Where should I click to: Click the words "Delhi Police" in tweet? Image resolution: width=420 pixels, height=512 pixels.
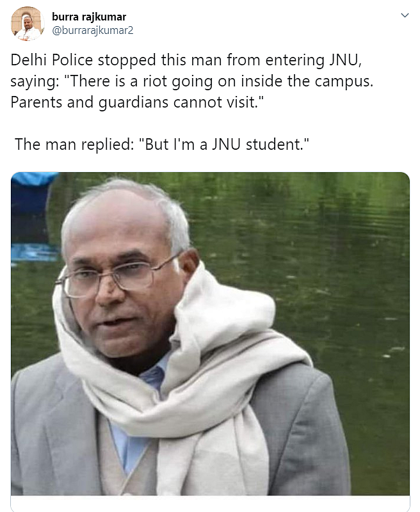tap(52, 60)
